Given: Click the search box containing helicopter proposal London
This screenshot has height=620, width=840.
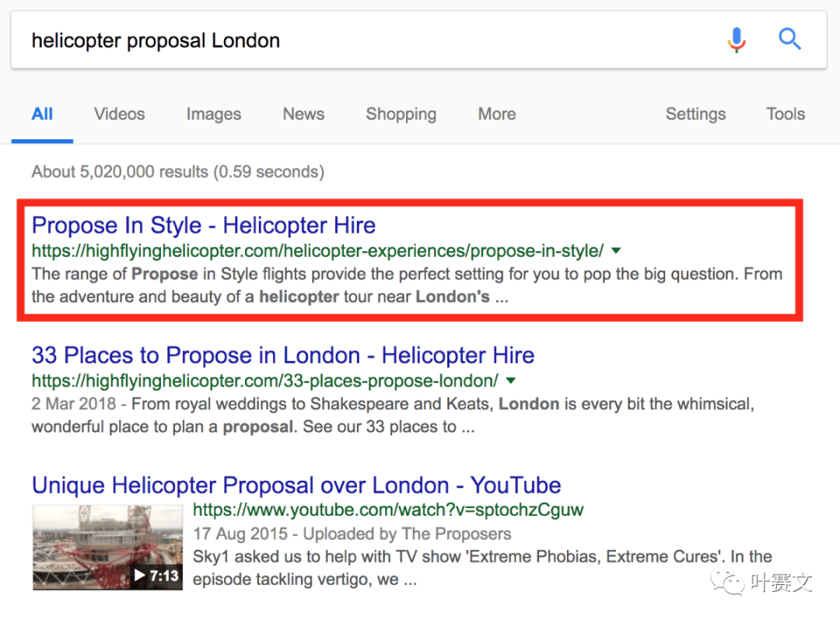Looking at the screenshot, I should click(x=418, y=40).
